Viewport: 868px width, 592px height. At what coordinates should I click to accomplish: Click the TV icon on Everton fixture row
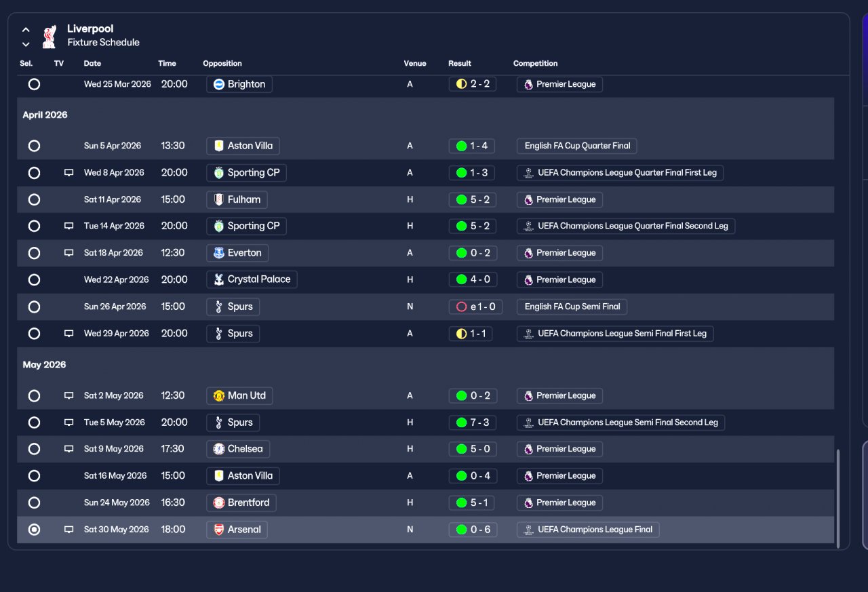tap(68, 253)
